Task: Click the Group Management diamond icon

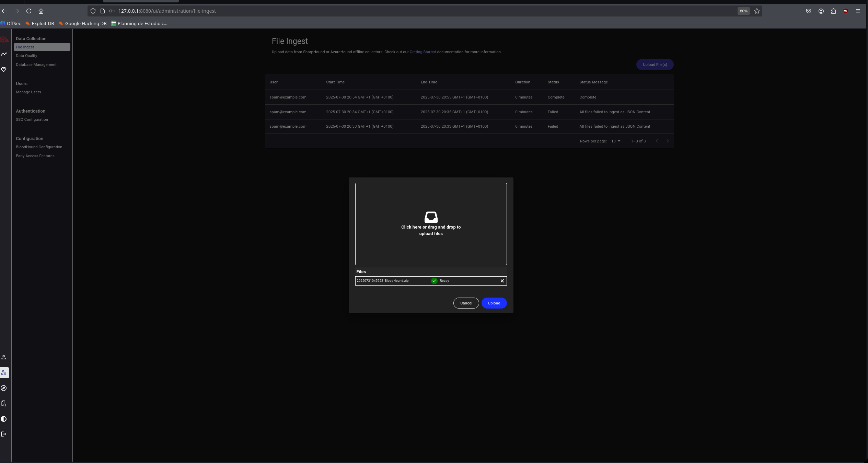Action: tap(4, 69)
